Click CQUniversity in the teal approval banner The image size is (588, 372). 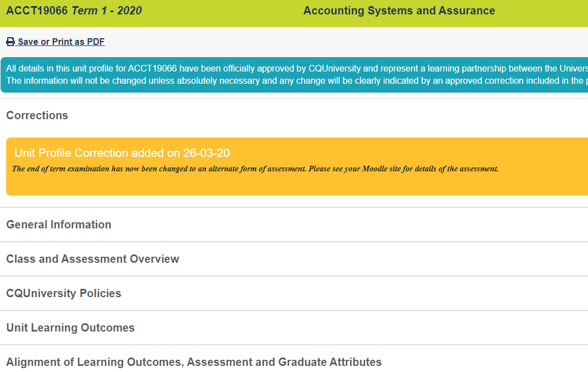[x=334, y=69]
